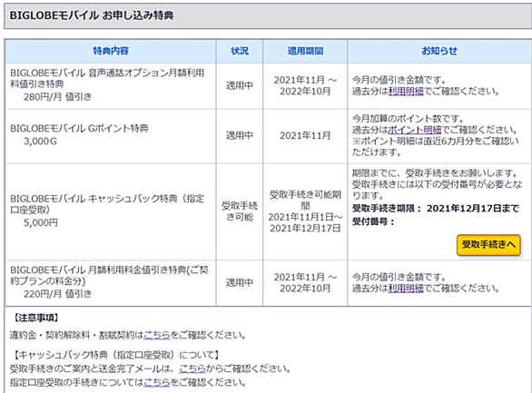Click the 状況 column header
Image resolution: width=532 pixels, height=393 pixels.
240,51
